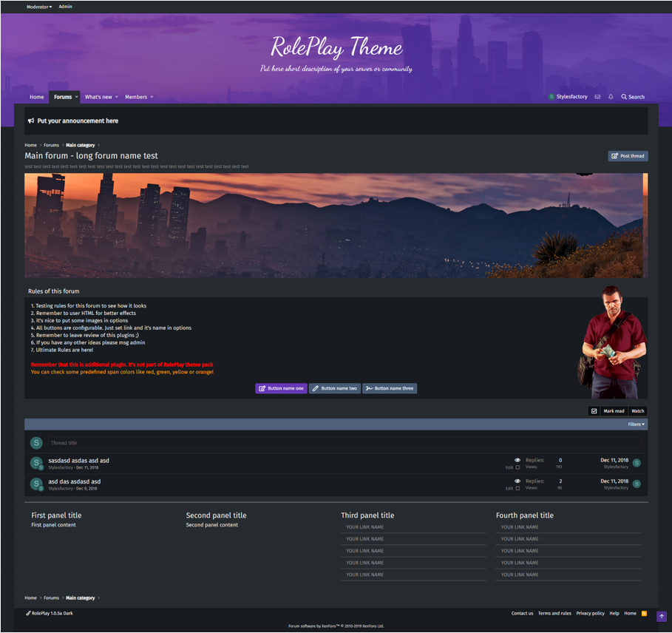The height and width of the screenshot is (633, 672).
Task: Open the Members navigation tab
Action: click(136, 98)
